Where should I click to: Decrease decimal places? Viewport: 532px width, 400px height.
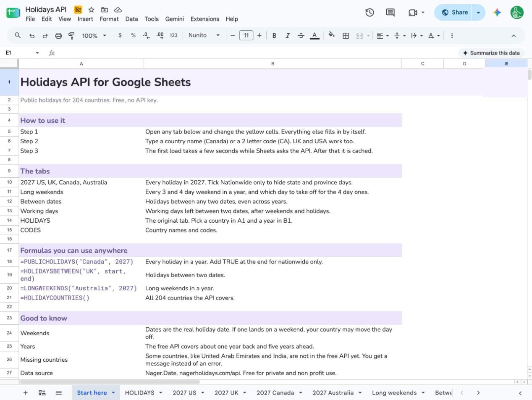[x=146, y=36]
